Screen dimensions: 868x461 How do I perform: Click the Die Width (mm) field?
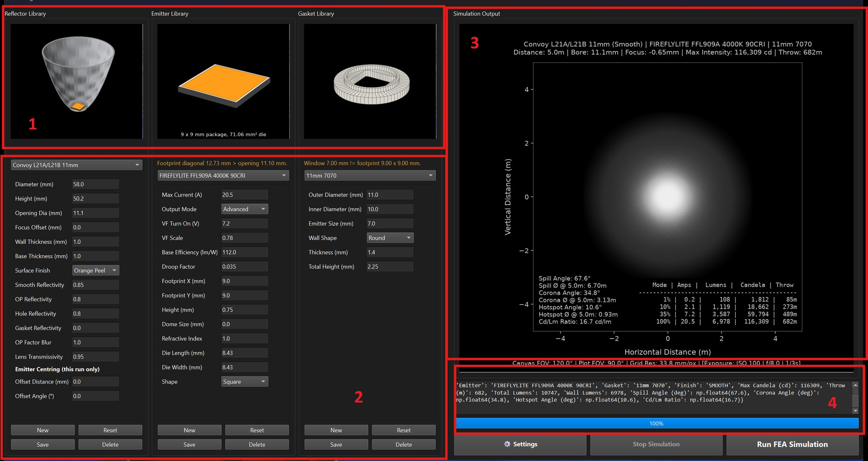coord(245,367)
